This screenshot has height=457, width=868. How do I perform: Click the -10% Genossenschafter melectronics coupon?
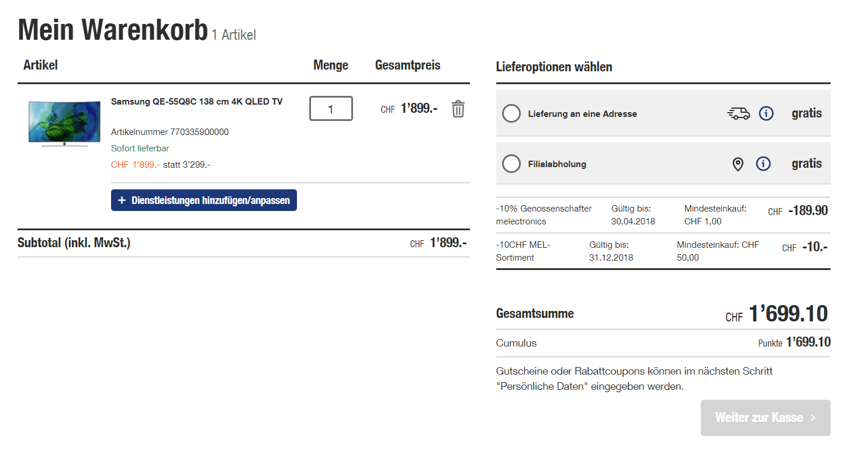point(544,215)
